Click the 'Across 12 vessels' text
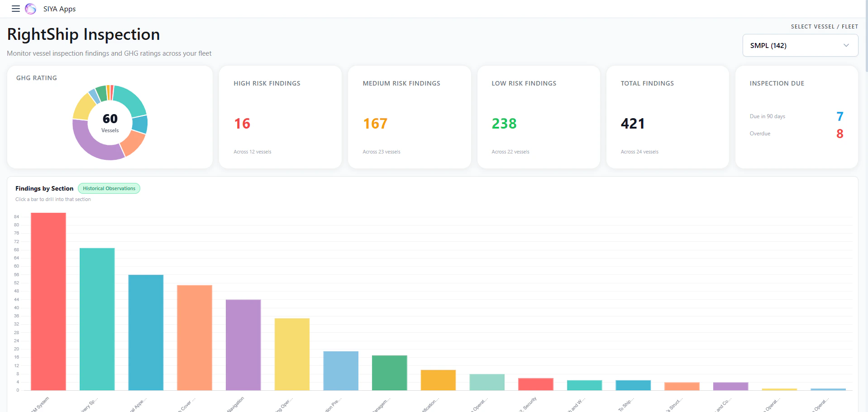 pos(253,152)
